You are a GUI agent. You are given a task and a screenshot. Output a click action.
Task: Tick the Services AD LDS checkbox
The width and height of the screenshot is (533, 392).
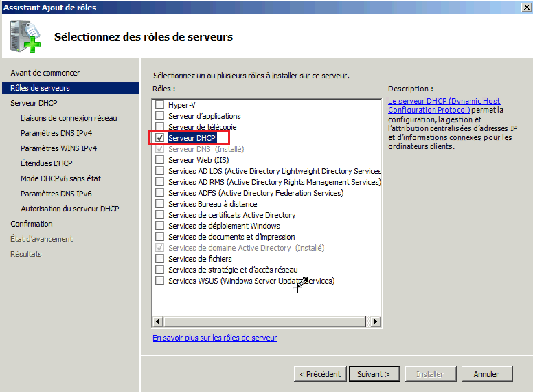coord(159,170)
